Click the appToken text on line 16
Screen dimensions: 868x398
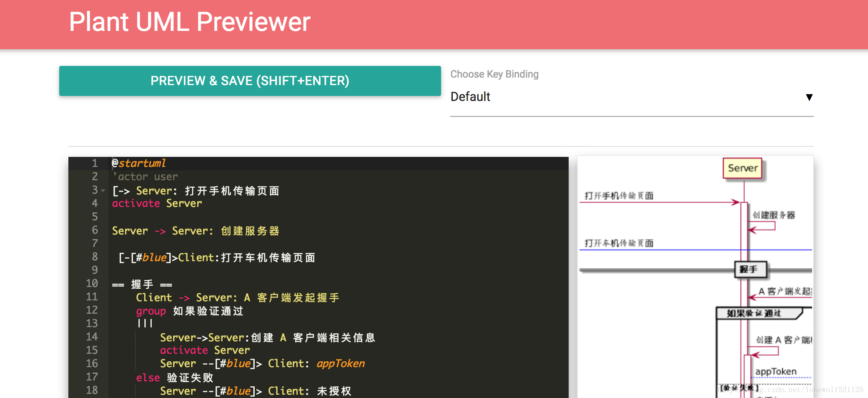tap(341, 364)
